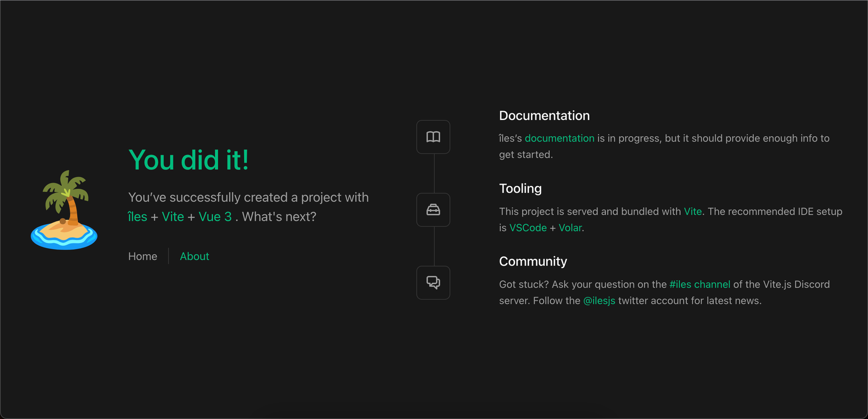The image size is (868, 419).
Task: Click the Documentation section heading
Action: tap(544, 116)
